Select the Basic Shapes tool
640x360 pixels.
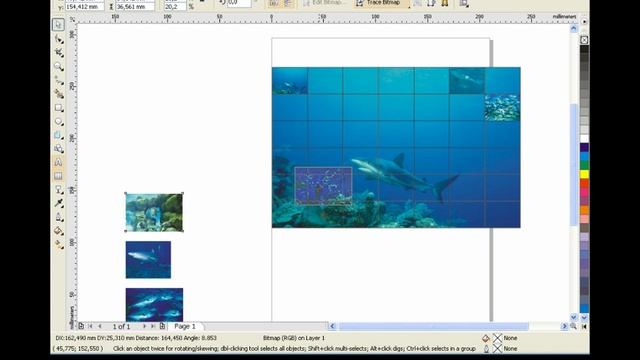click(58, 149)
